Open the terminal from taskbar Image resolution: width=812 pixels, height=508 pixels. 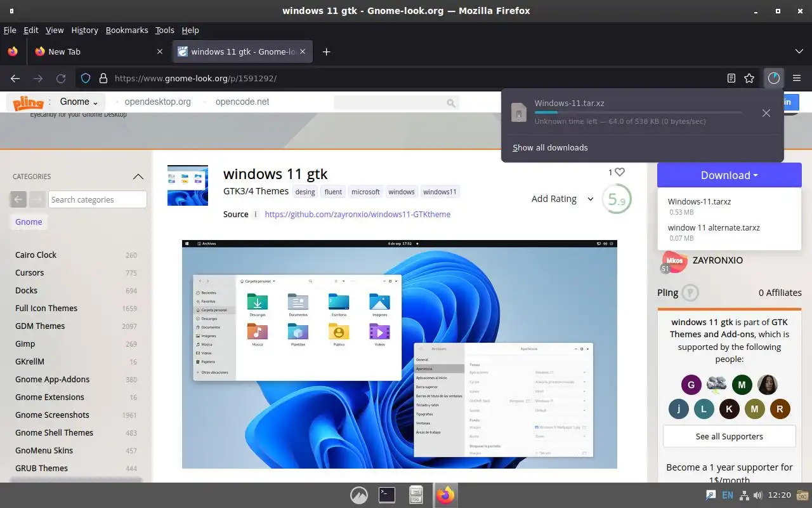(387, 495)
